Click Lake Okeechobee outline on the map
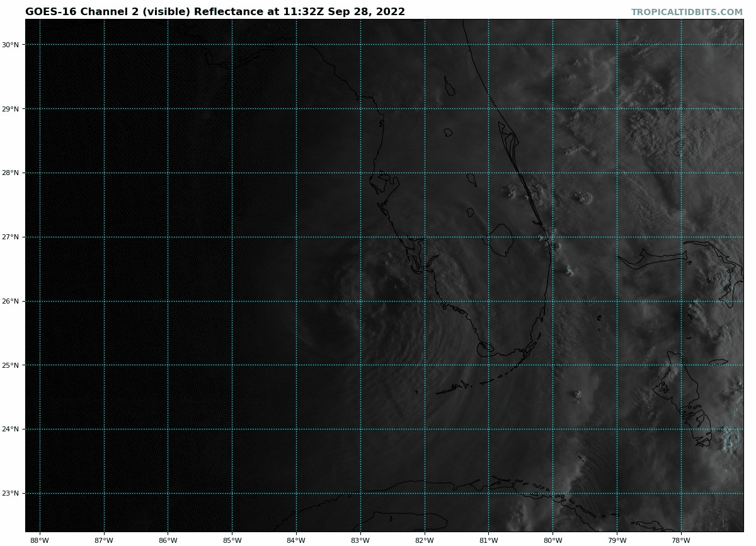756x546 pixels. tap(501, 240)
